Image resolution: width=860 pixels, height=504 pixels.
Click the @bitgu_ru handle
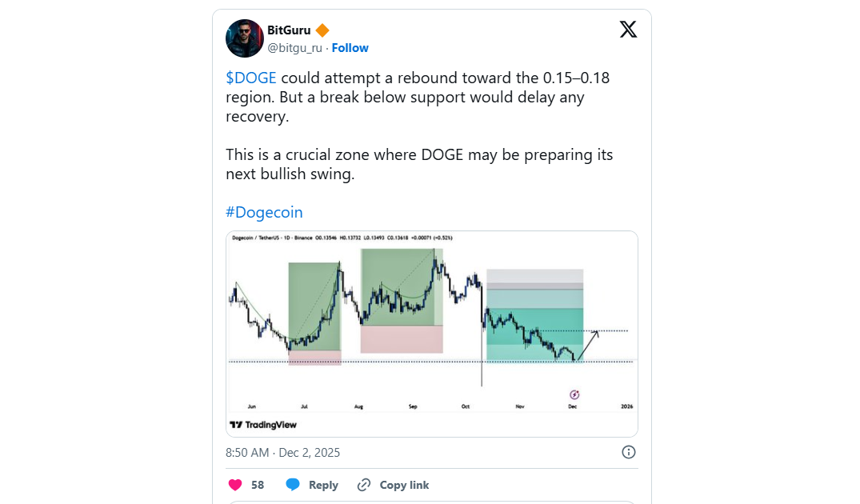click(x=295, y=48)
